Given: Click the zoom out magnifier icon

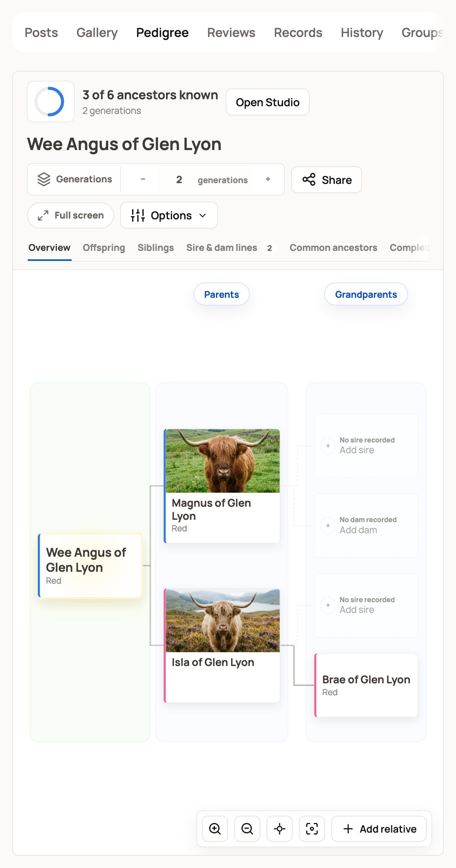Looking at the screenshot, I should [x=247, y=829].
